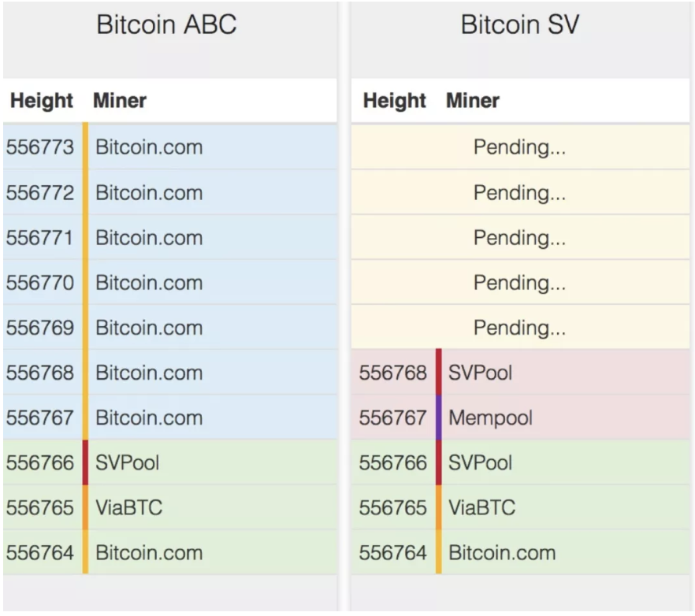Sort Bitcoin SV table by Height header
Image resolution: width=695 pixels, height=616 pixels.
point(394,101)
